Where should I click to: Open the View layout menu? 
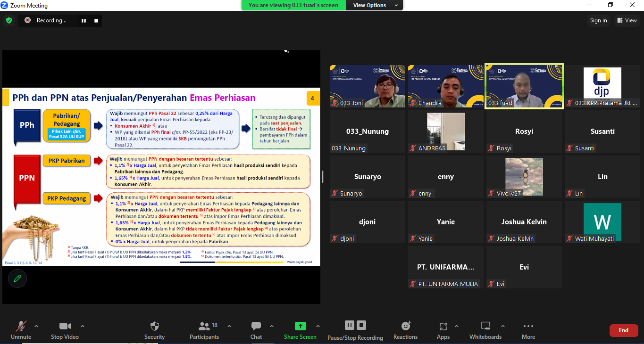point(626,20)
